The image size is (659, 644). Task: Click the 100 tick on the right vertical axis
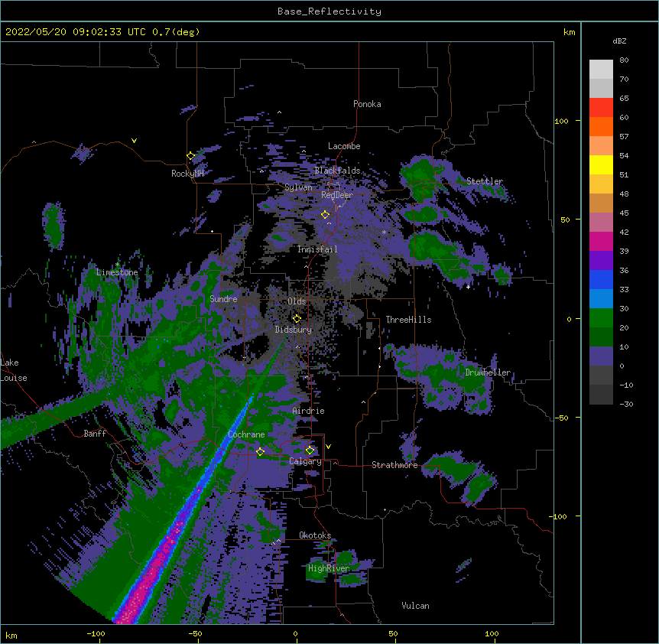(561, 121)
